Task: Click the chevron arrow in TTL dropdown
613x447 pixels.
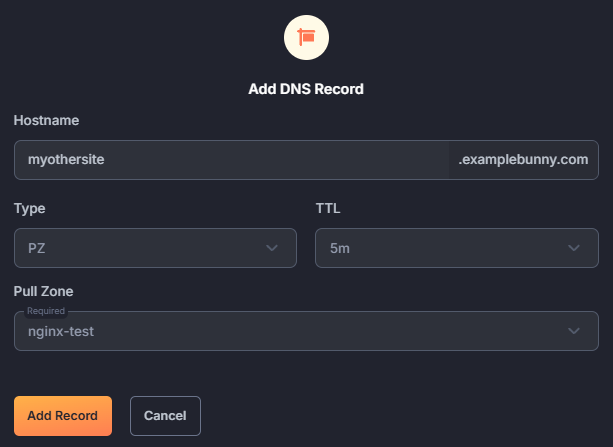Action: (x=574, y=248)
